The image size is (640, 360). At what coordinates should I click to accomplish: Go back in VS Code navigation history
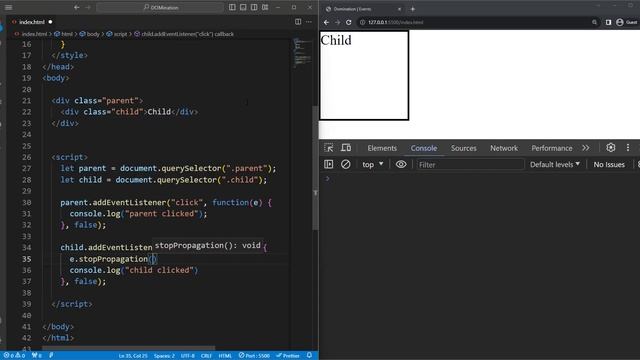coord(77,7)
